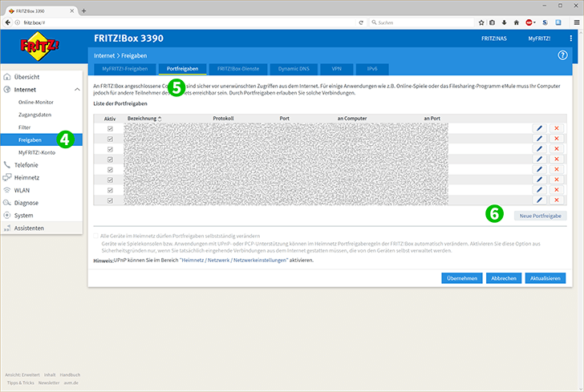Toggle Aktiv checkbox in the fourth row
Image resolution: width=584 pixels, height=392 pixels.
(x=110, y=160)
